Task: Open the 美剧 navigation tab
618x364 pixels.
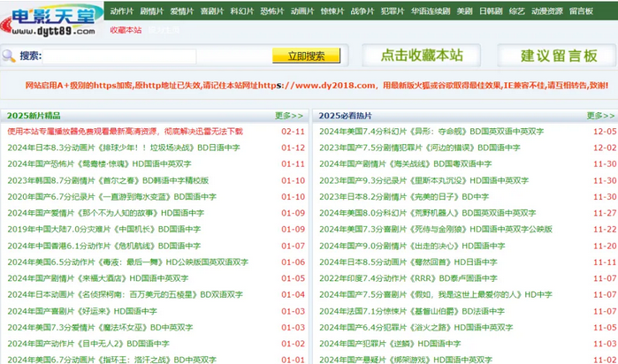Action: [464, 11]
